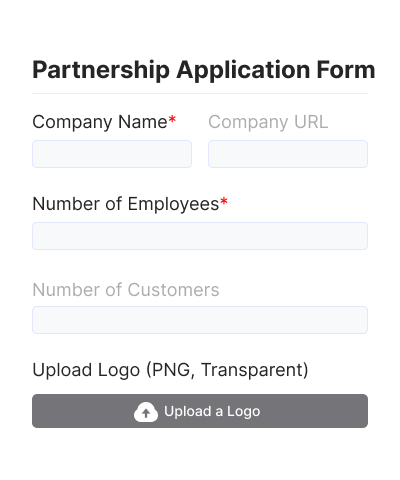Click the Upload Logo (PNG, Transparent) label

(x=170, y=370)
